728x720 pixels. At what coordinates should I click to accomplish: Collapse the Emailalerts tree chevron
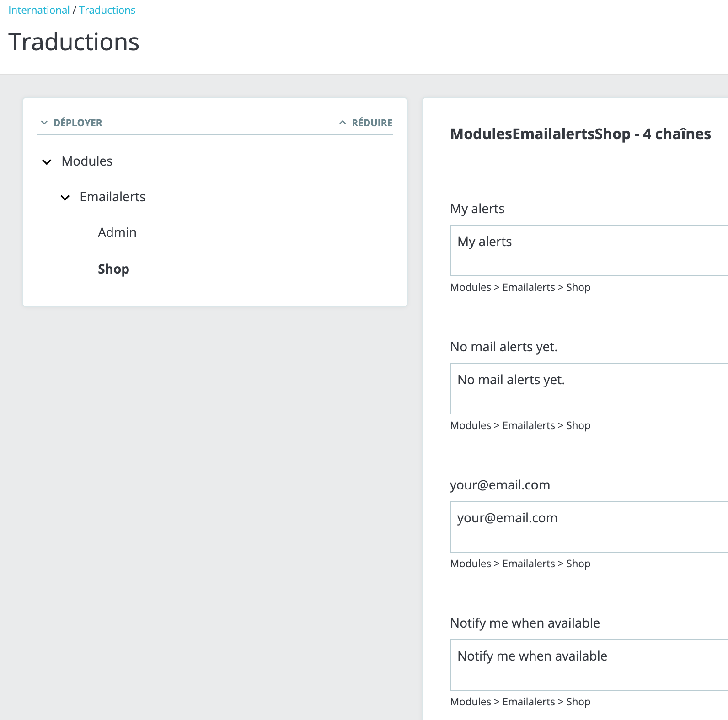[x=65, y=197]
